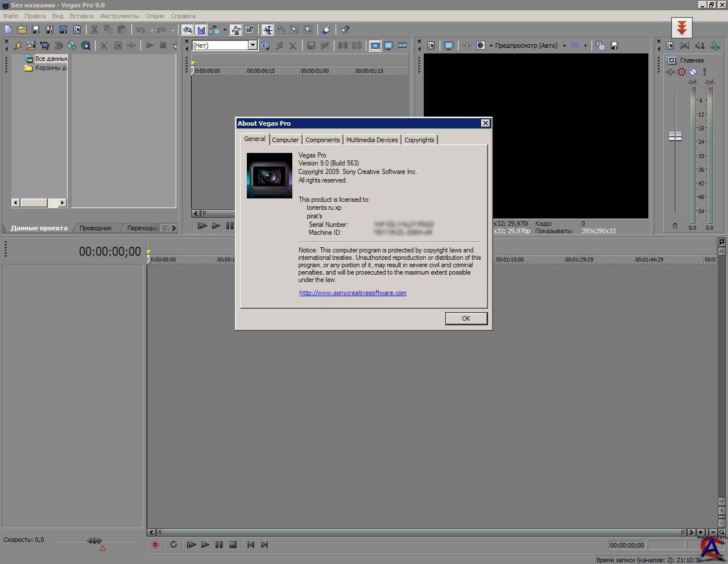The width and height of the screenshot is (728, 564).
Task: Click the What's This help icon
Action: 345,30
